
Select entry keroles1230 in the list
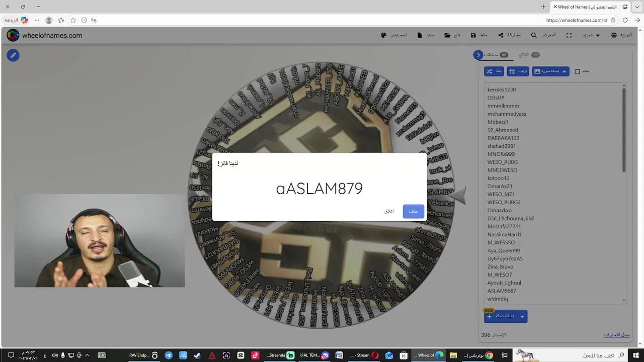tap(502, 89)
